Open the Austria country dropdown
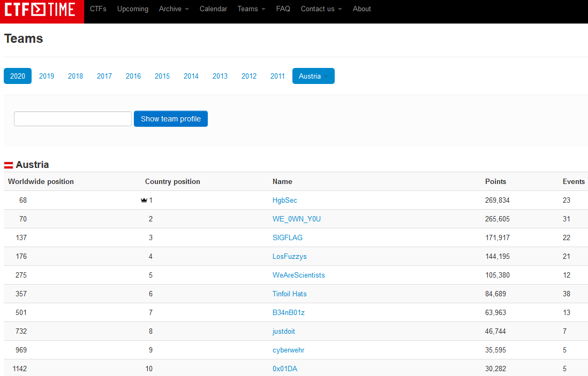588x376 pixels. (313, 76)
